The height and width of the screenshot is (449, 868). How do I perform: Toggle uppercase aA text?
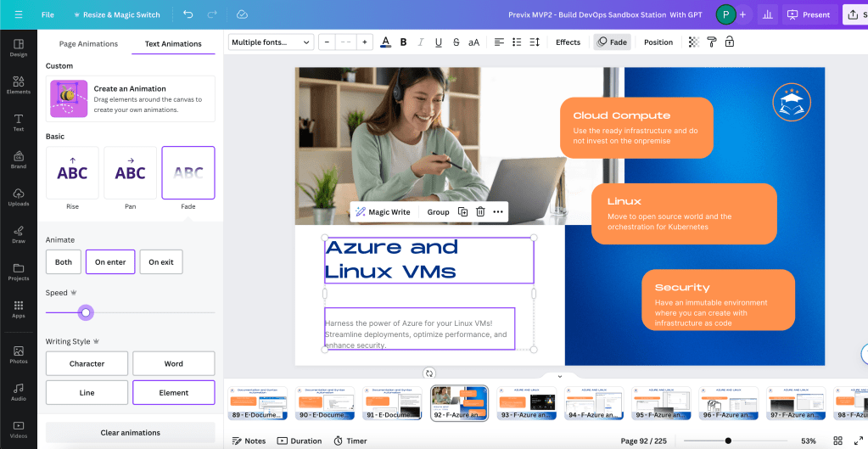tap(473, 42)
